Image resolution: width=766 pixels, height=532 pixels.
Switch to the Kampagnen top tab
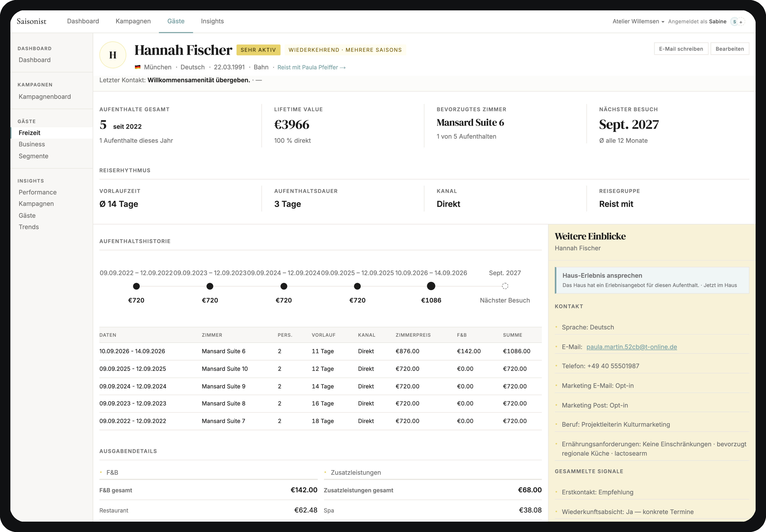tap(133, 21)
